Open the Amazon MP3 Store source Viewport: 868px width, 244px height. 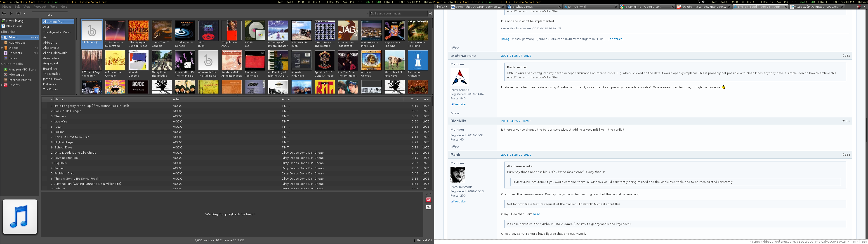click(x=19, y=69)
